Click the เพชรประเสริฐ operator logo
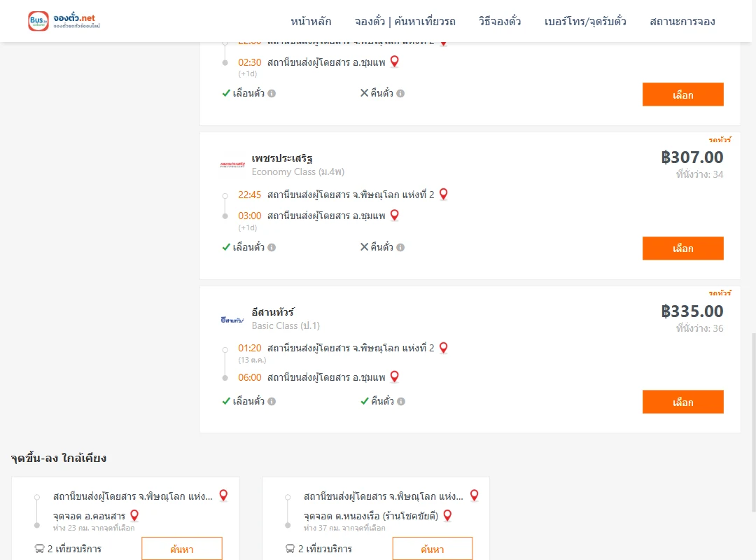Viewport: 756px width, 560px height. pos(232,165)
